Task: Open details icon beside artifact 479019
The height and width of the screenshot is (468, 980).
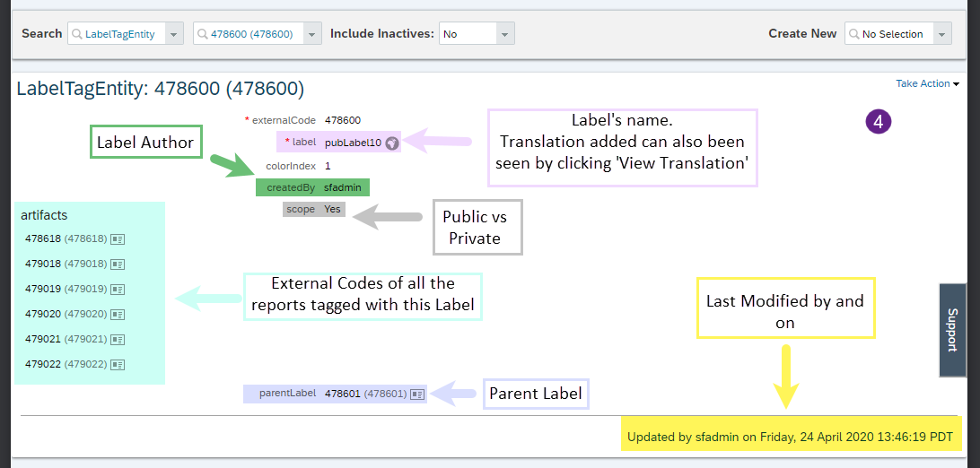Action: pos(118,289)
